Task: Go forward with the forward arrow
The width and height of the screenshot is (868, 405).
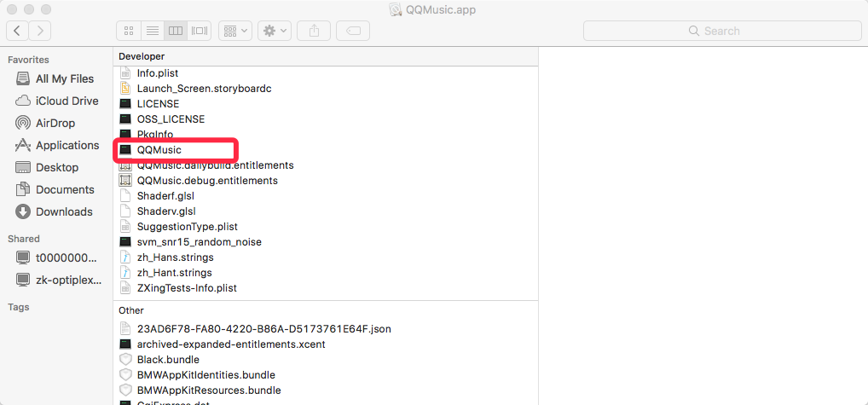Action: (x=40, y=31)
